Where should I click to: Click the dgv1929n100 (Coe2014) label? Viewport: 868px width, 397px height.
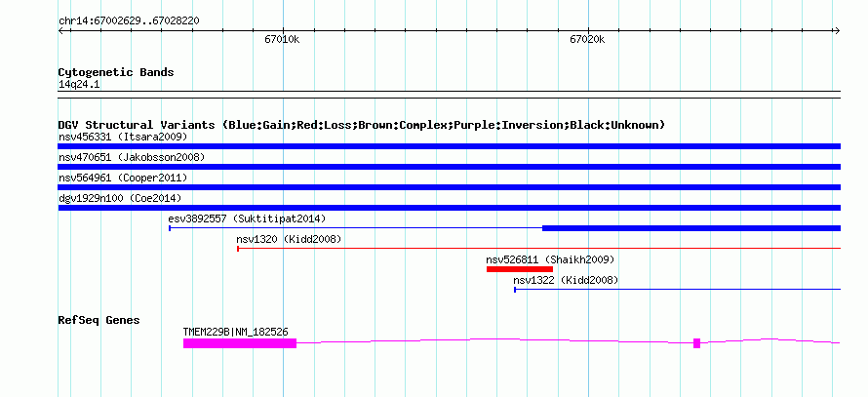tap(120, 198)
